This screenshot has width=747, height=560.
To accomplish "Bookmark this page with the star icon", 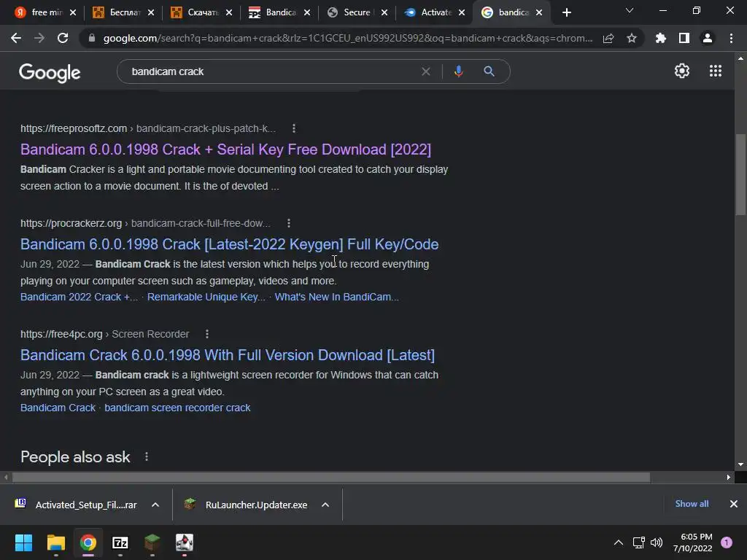I will 632,38.
